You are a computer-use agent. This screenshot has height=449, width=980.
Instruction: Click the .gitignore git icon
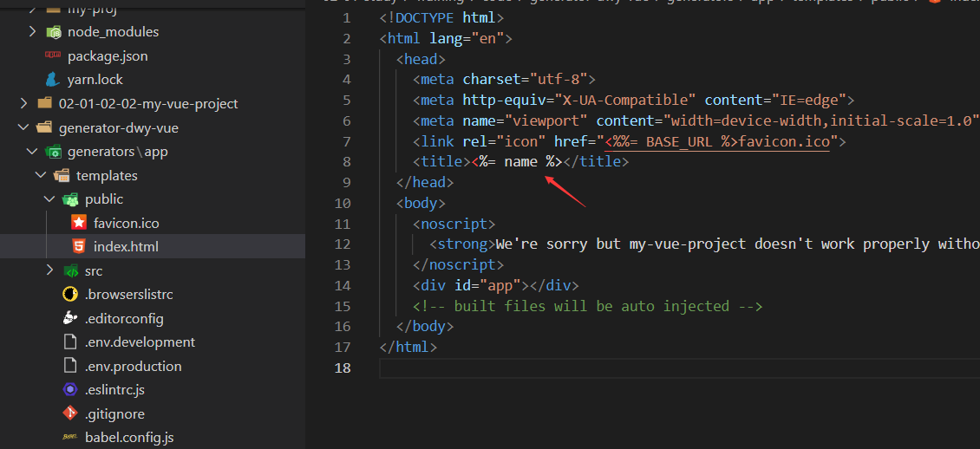point(70,413)
